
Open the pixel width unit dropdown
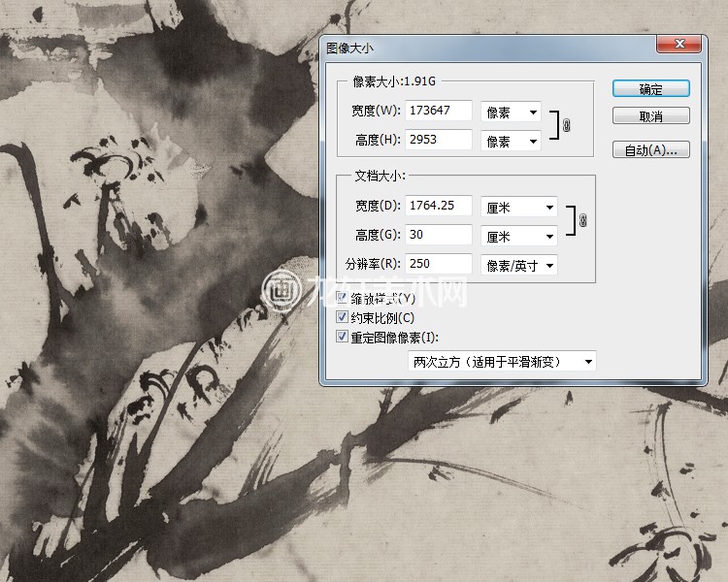(511, 113)
